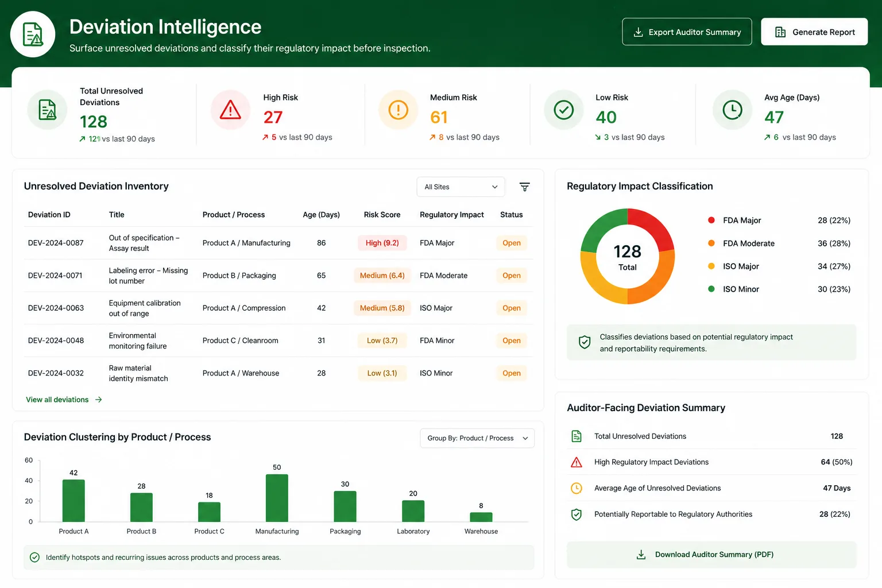The height and width of the screenshot is (588, 882).
Task: Click the download icon in Export Auditor Summary
Action: click(x=638, y=32)
